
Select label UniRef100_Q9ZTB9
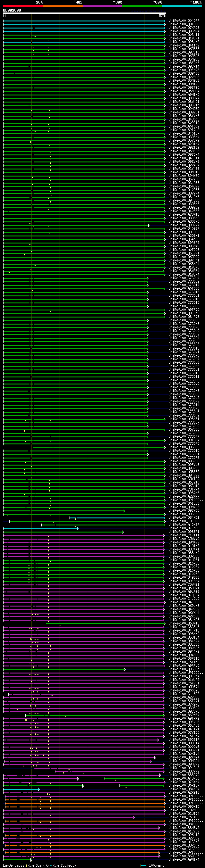(x=184, y=148)
